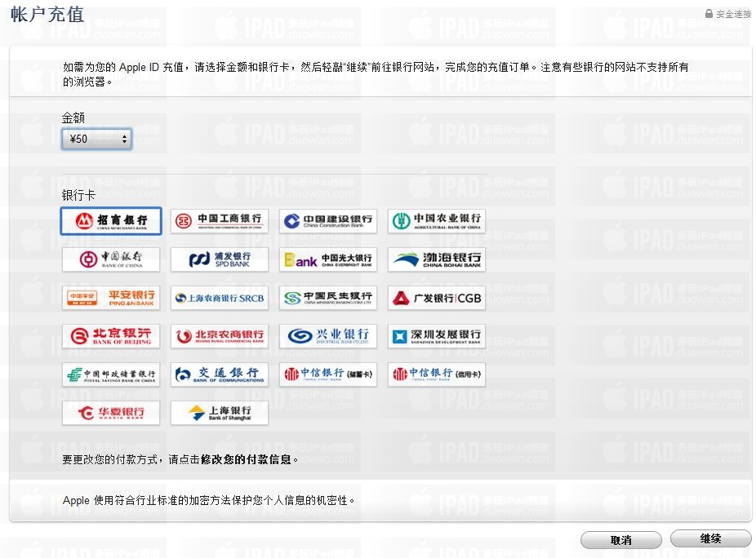Pick China Construction Bank 中国建设银行

(x=328, y=221)
